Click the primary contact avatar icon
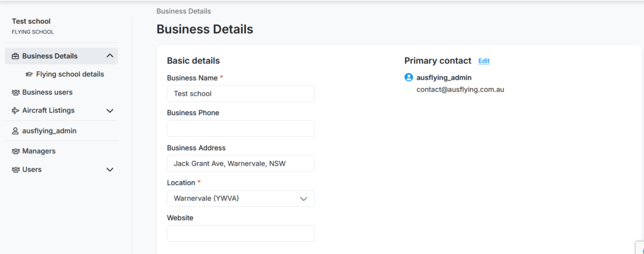The image size is (644, 254). 409,77
